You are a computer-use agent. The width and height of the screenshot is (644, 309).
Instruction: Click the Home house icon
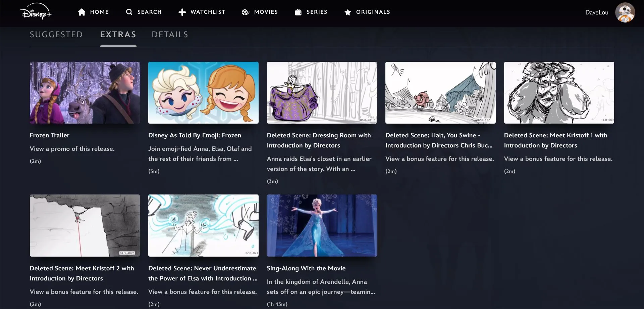click(x=82, y=12)
